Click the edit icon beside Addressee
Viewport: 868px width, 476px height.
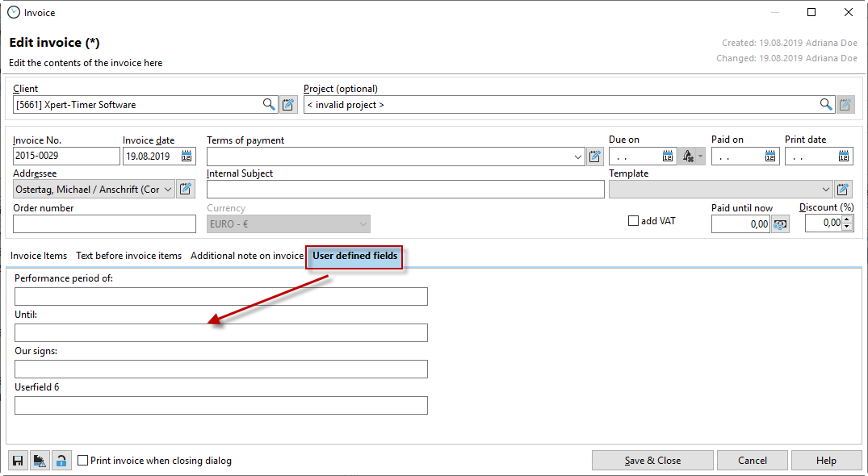(186, 190)
